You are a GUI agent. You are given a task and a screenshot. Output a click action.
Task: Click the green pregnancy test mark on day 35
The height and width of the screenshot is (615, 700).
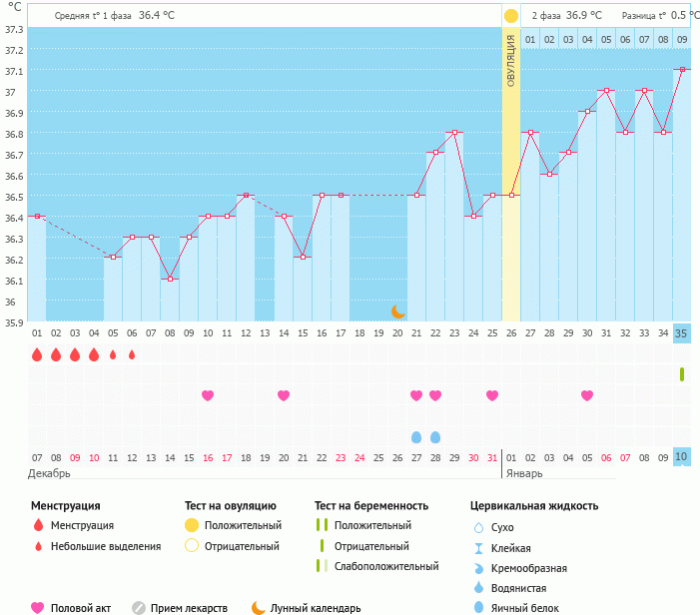tap(682, 374)
